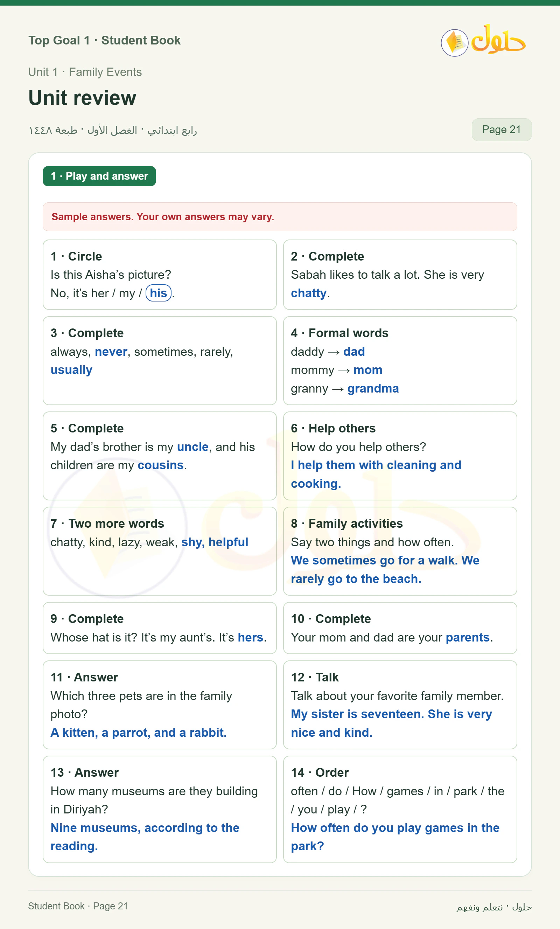Click 'Is this Aisha's picture?' question
The image size is (560, 929).
[111, 275]
